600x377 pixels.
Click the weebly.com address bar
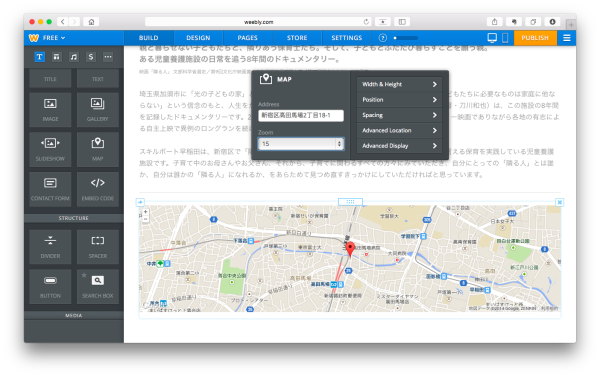tap(259, 22)
